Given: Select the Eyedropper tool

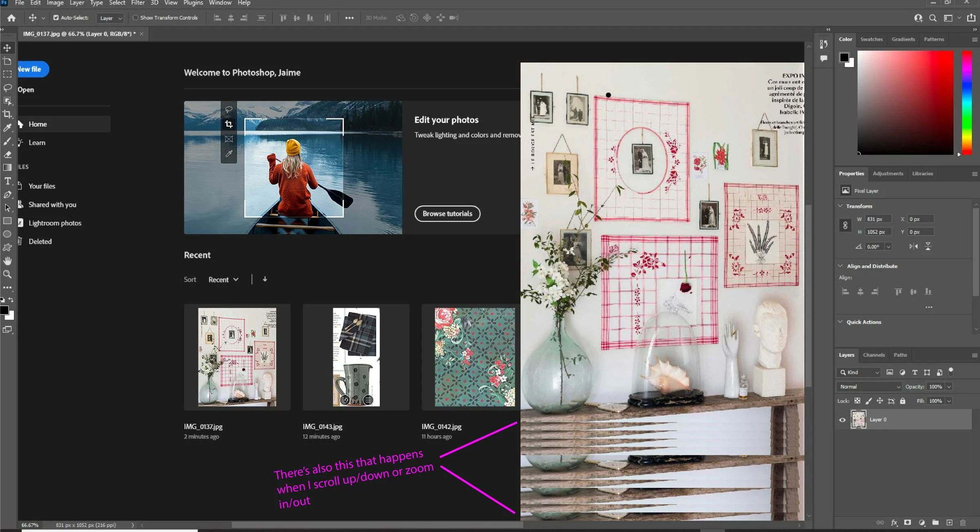Looking at the screenshot, I should click(x=7, y=127).
